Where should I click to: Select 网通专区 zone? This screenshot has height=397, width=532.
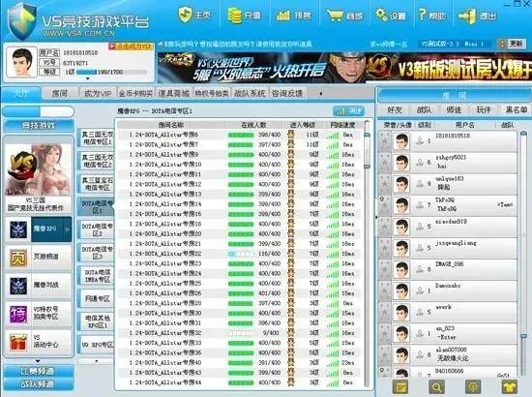tap(97, 298)
